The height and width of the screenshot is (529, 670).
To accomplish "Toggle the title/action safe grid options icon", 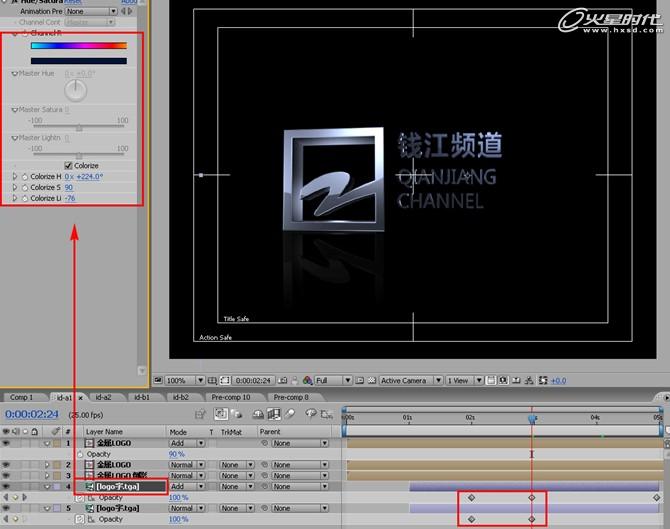I will [x=212, y=380].
